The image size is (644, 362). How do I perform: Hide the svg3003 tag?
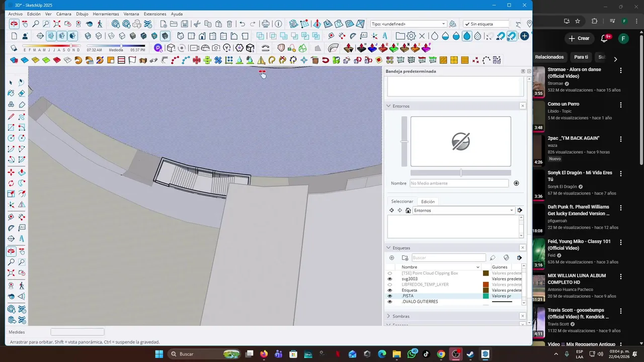(x=389, y=279)
